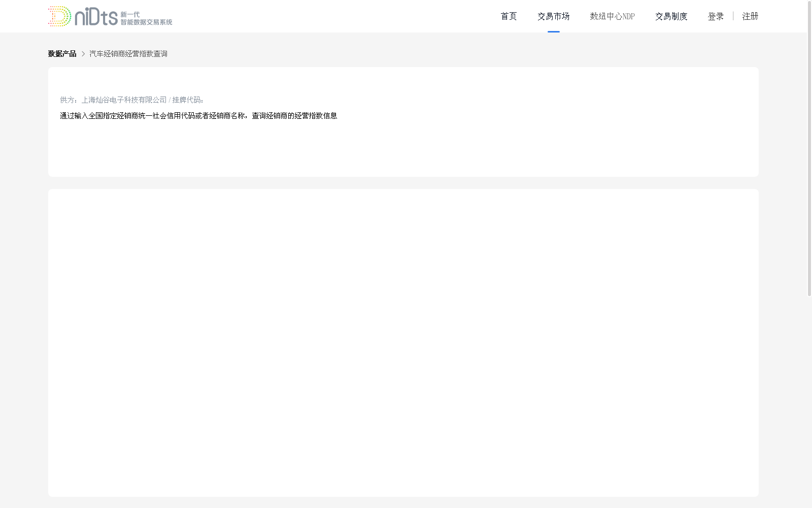The width and height of the screenshot is (812, 508).
Task: Open the 首页 home page
Action: pyautogui.click(x=509, y=16)
